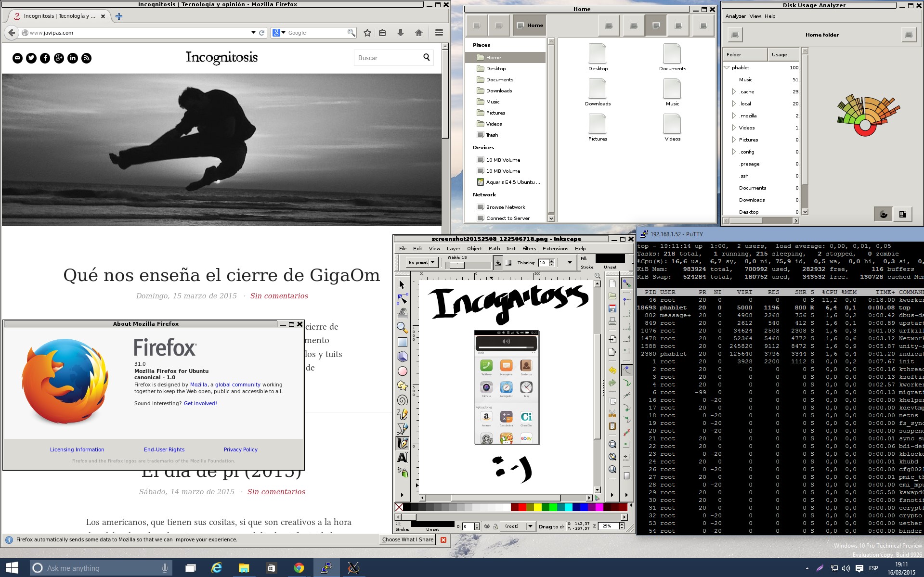Open the Extensions menu in Inkscape
Screen dimensions: 924x577
tap(555, 249)
